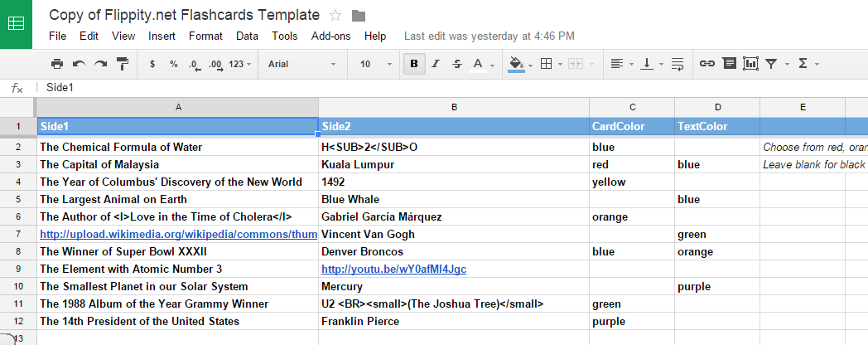Toggle Bold formatting
Image resolution: width=868 pixels, height=345 pixels.
tap(413, 64)
